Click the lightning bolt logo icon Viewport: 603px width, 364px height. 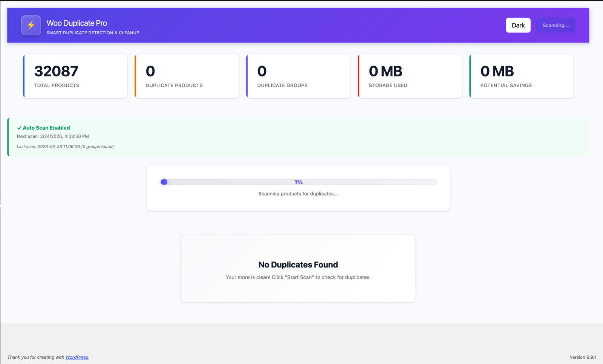[x=31, y=25]
